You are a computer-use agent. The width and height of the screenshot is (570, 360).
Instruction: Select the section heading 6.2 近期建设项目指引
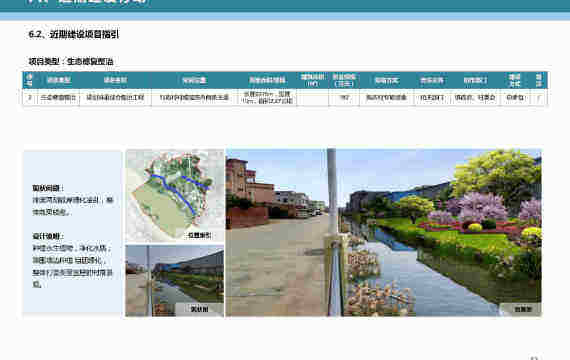point(73,34)
